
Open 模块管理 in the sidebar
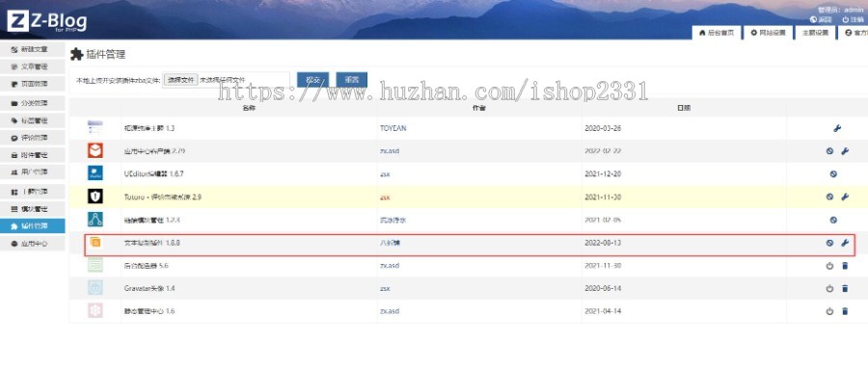click(x=33, y=209)
